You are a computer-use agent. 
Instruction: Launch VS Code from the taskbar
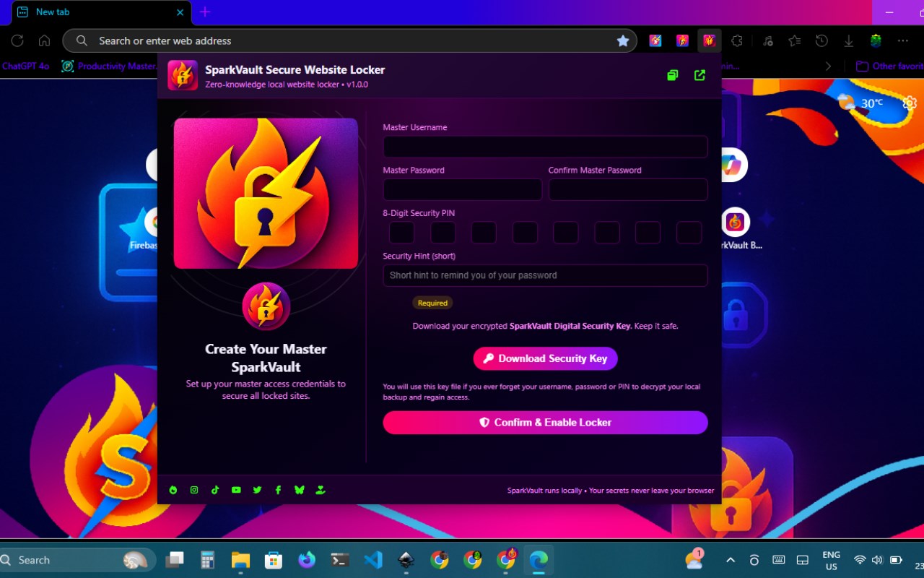click(x=373, y=559)
